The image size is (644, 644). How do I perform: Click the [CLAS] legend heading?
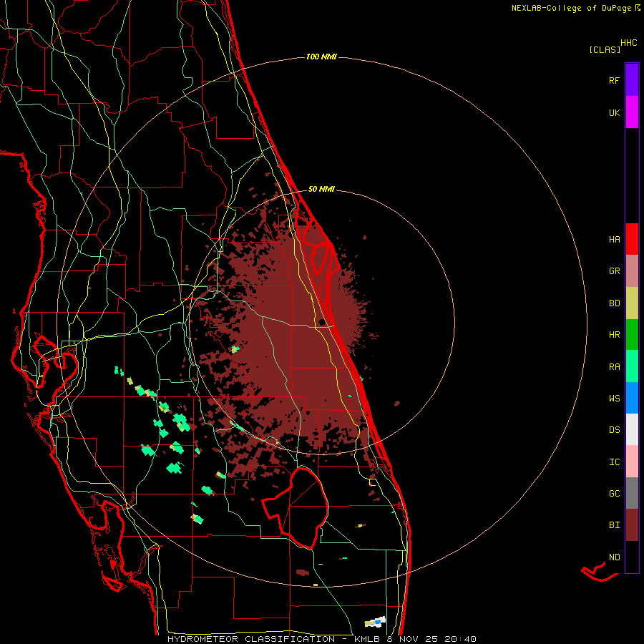pyautogui.click(x=605, y=49)
